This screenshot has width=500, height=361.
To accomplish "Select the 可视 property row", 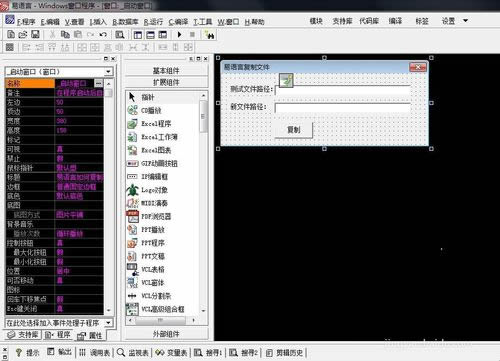I will (54, 149).
